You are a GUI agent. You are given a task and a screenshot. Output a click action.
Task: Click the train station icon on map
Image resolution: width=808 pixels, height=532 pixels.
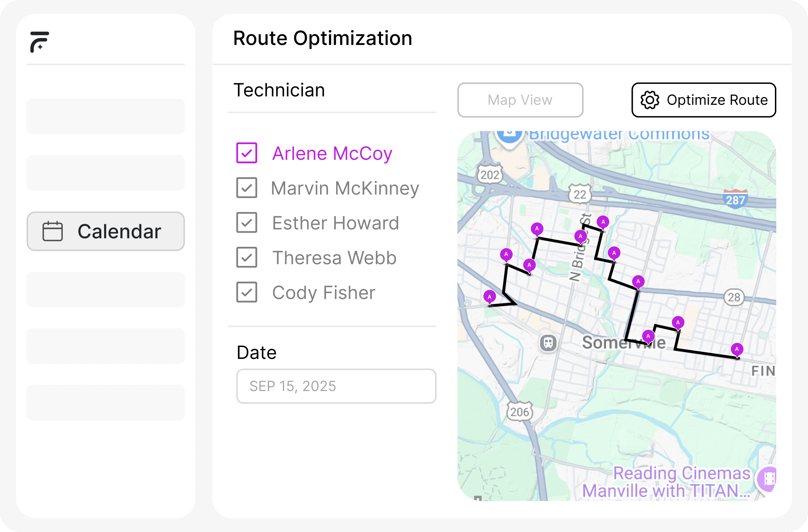[x=548, y=343]
